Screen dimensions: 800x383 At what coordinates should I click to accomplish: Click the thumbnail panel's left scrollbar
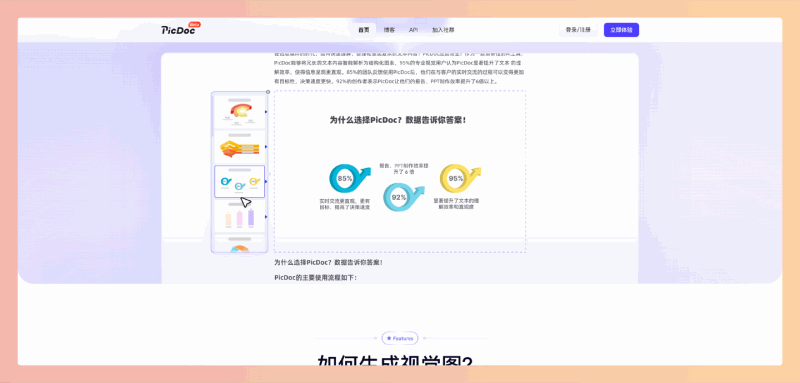[212, 115]
